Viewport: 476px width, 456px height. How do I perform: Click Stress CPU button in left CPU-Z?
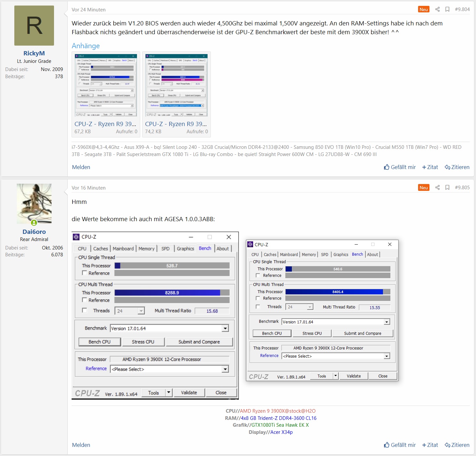point(143,342)
